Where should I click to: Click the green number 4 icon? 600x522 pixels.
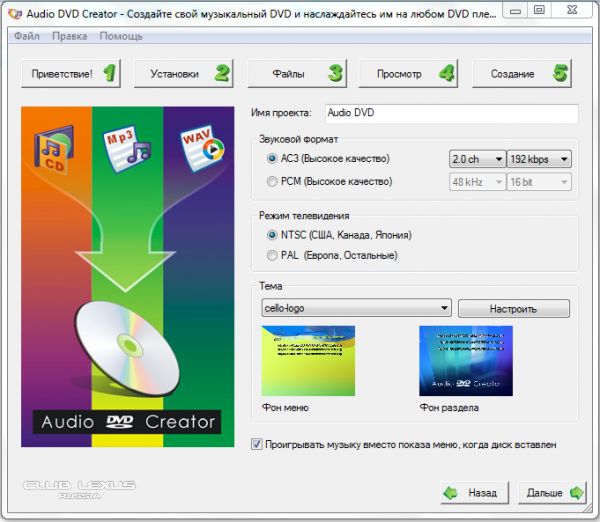[x=447, y=73]
